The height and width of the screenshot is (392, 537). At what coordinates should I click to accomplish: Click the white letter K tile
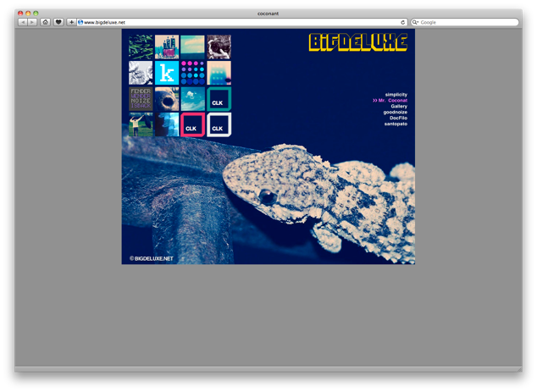coord(166,73)
